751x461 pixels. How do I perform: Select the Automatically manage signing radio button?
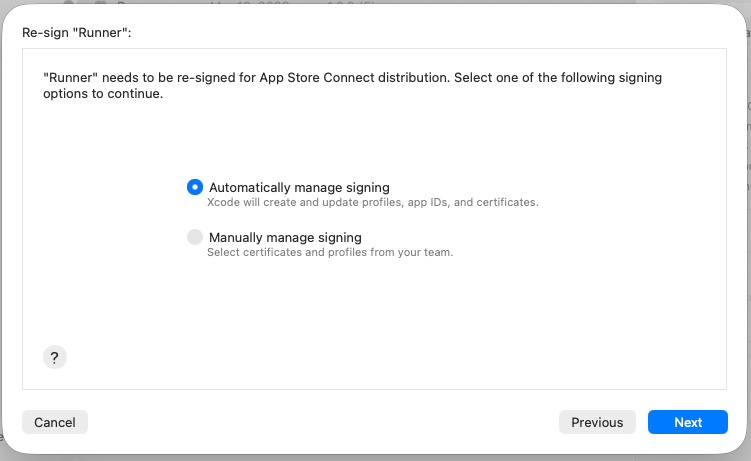coord(195,187)
